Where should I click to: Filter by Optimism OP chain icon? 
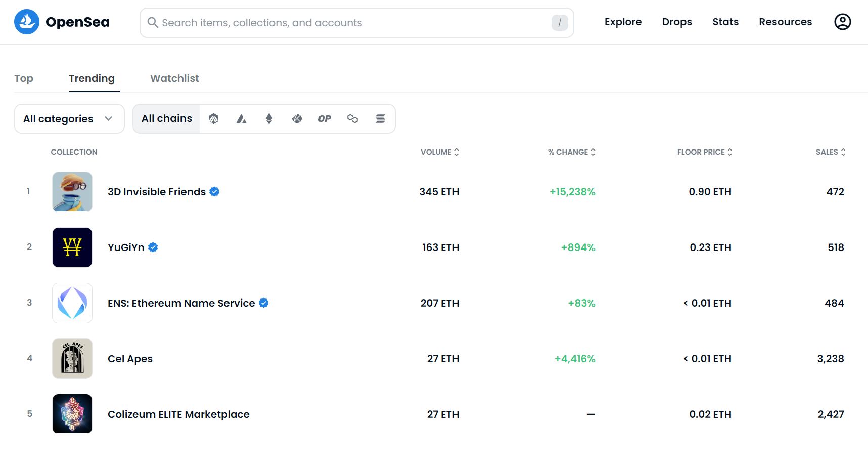(325, 119)
